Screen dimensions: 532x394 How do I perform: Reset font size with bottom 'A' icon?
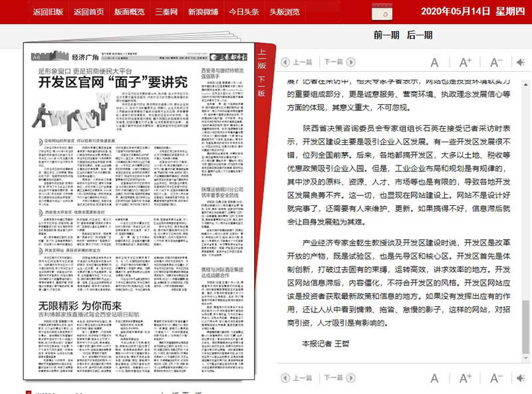[x=434, y=377]
